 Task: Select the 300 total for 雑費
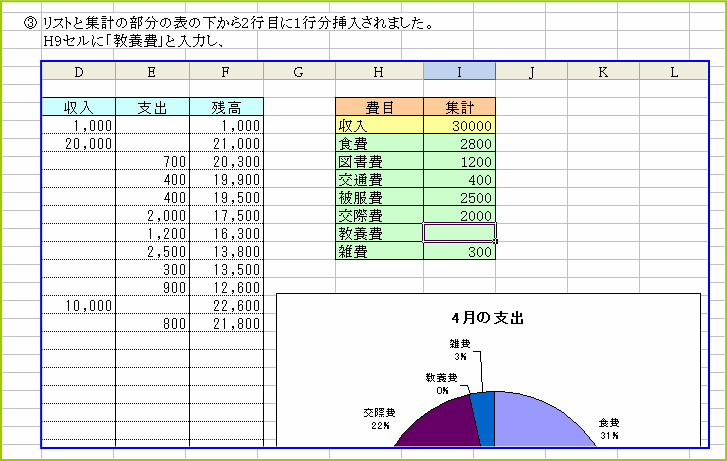pos(459,251)
